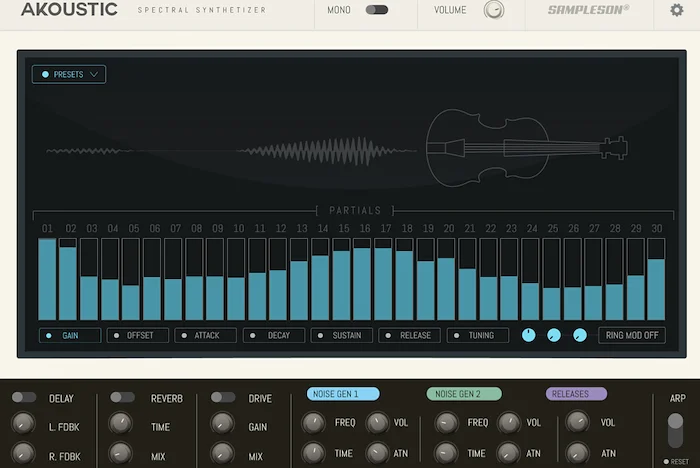
Task: Click the delay R. FDBK knob
Action: (23, 453)
